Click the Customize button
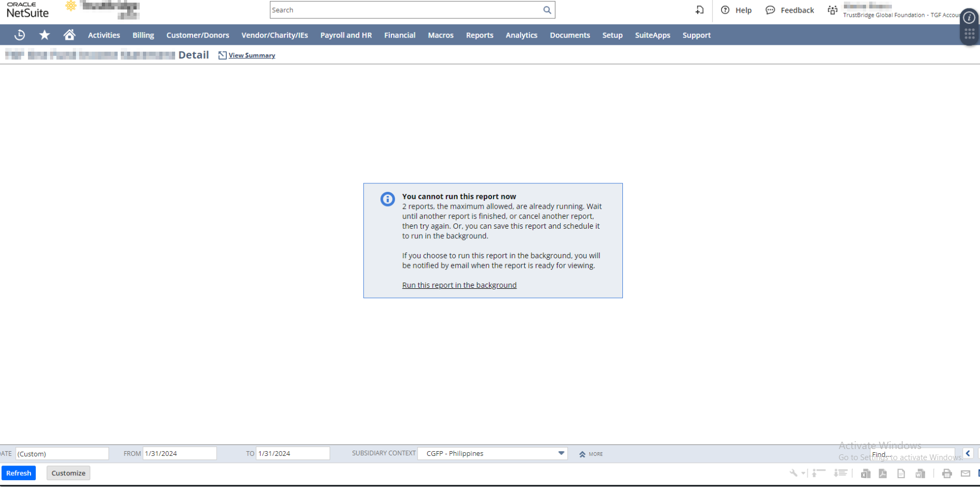 pyautogui.click(x=68, y=473)
